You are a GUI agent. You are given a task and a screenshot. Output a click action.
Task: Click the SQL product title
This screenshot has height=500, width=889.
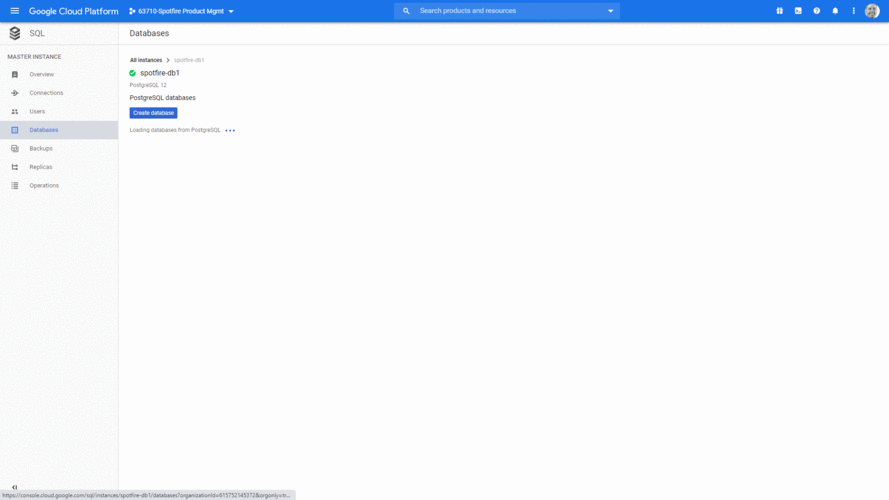pyautogui.click(x=37, y=33)
